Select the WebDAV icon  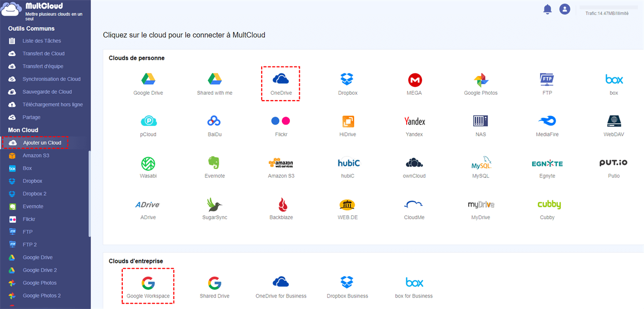[614, 121]
